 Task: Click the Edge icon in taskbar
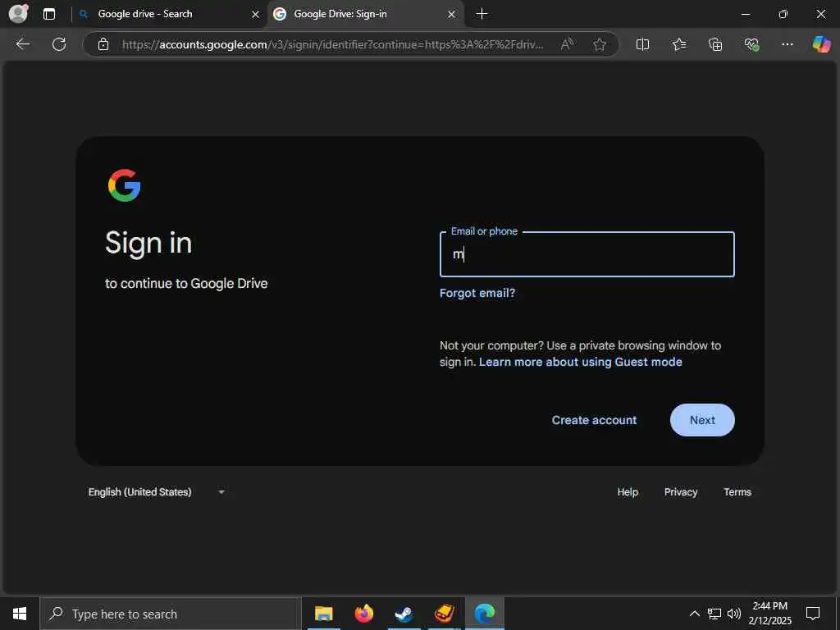(485, 614)
